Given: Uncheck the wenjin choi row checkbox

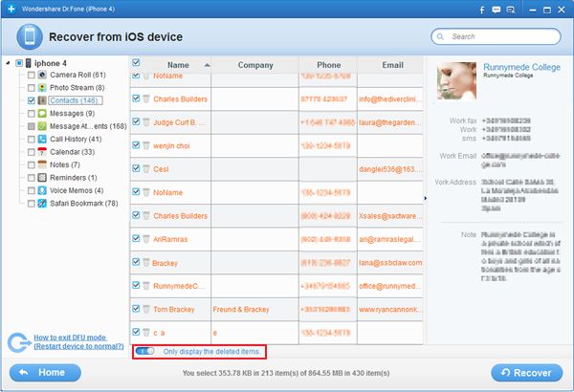Looking at the screenshot, I should pos(136,145).
